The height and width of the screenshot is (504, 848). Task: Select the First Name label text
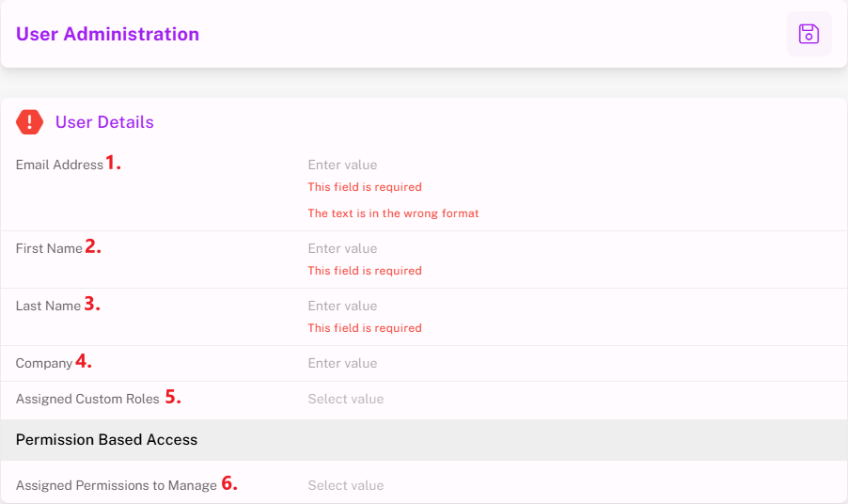49,249
